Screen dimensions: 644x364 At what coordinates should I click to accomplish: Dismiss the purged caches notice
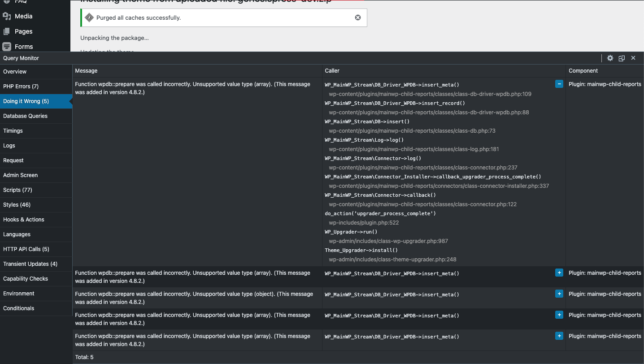[x=358, y=18]
